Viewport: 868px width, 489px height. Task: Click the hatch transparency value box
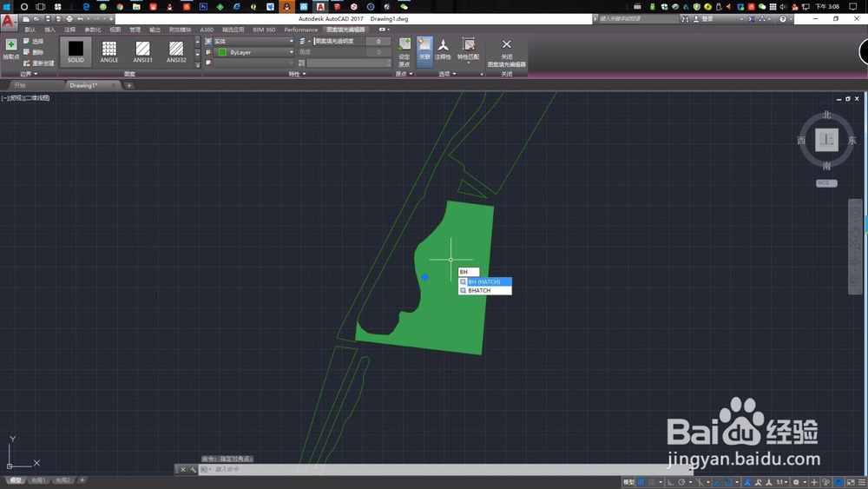coord(378,41)
